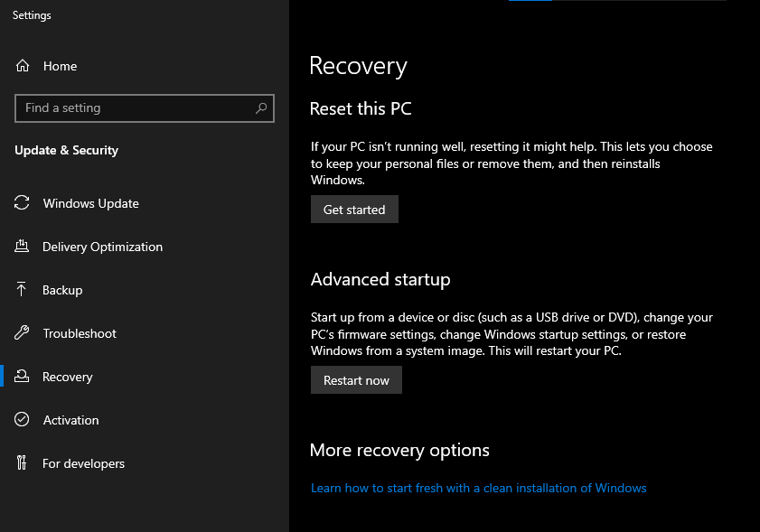The height and width of the screenshot is (532, 760).
Task: Click the Activation checkmark circle icon
Action: pyautogui.click(x=23, y=420)
